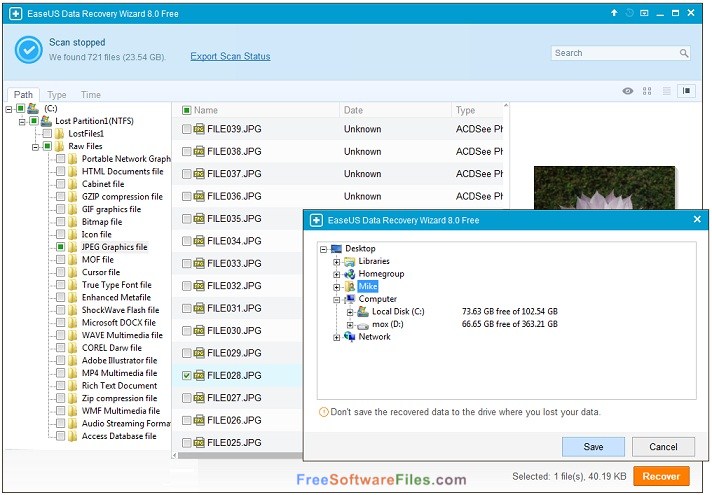712x495 pixels.
Task: Toggle the select-all checkbox beside Name
Action: [186, 110]
